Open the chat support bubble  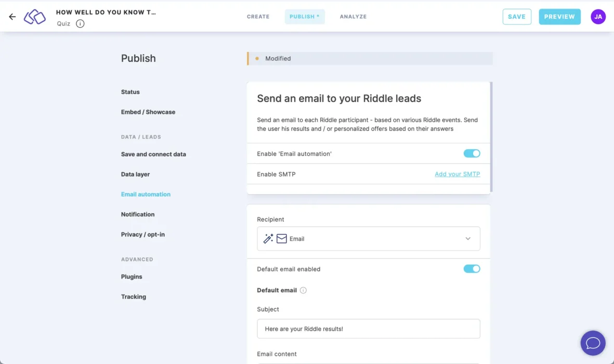pyautogui.click(x=593, y=343)
